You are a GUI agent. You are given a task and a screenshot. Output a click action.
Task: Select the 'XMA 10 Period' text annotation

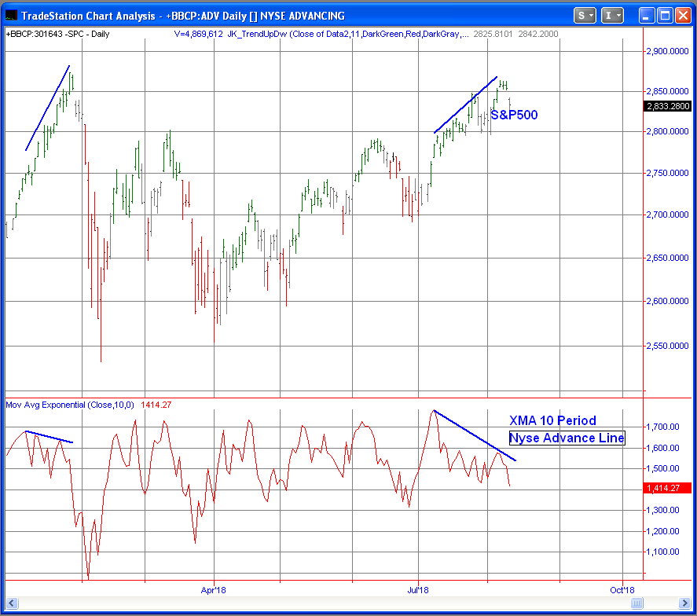[552, 420]
